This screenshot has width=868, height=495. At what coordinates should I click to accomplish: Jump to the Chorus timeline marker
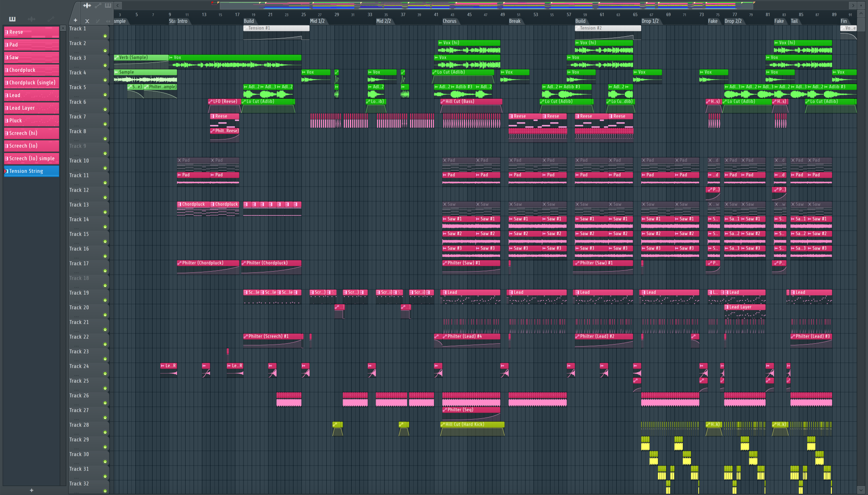pyautogui.click(x=449, y=21)
